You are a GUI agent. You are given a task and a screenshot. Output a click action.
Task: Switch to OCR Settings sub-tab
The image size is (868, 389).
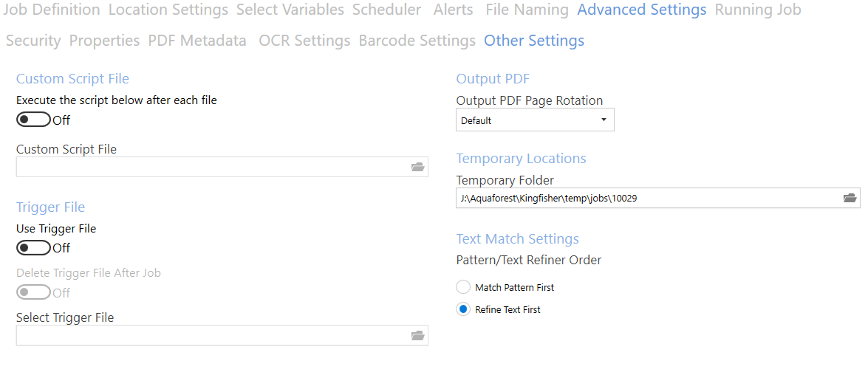pos(304,41)
